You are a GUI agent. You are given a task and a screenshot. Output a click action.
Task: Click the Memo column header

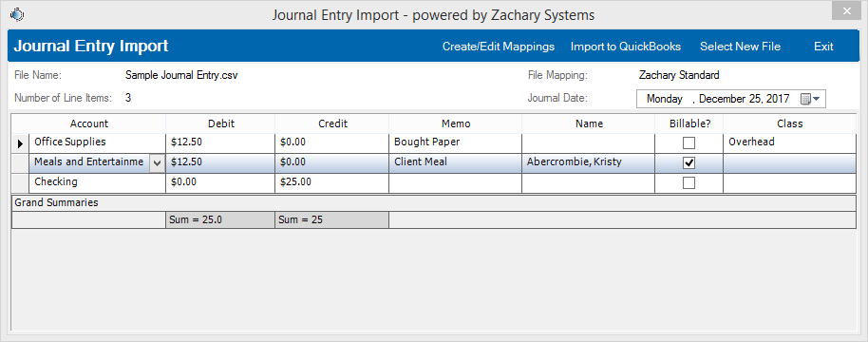point(456,123)
